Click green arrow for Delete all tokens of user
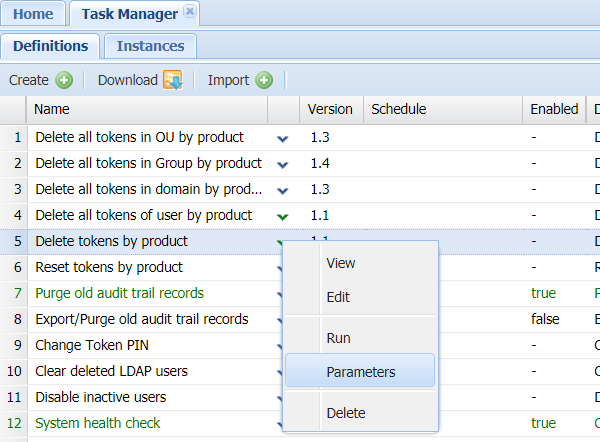This screenshot has width=600, height=442. click(283, 216)
